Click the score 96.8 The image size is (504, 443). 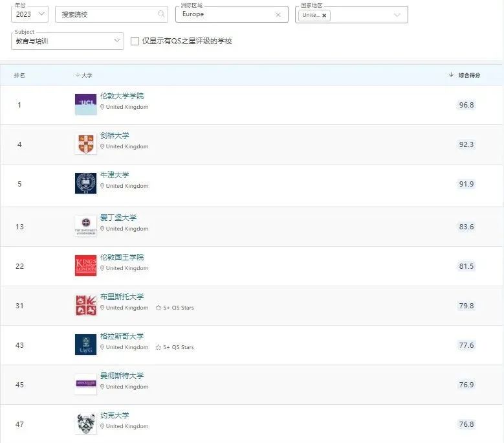(466, 105)
